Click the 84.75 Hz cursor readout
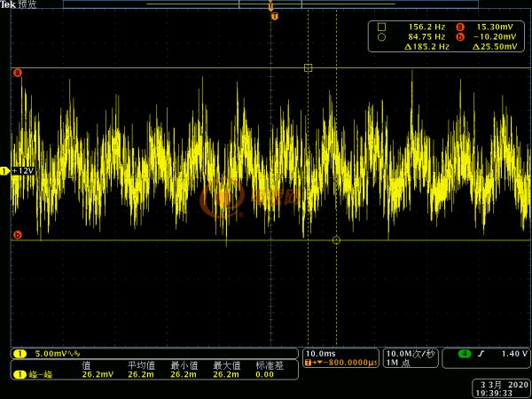This screenshot has width=532, height=399. tap(426, 36)
